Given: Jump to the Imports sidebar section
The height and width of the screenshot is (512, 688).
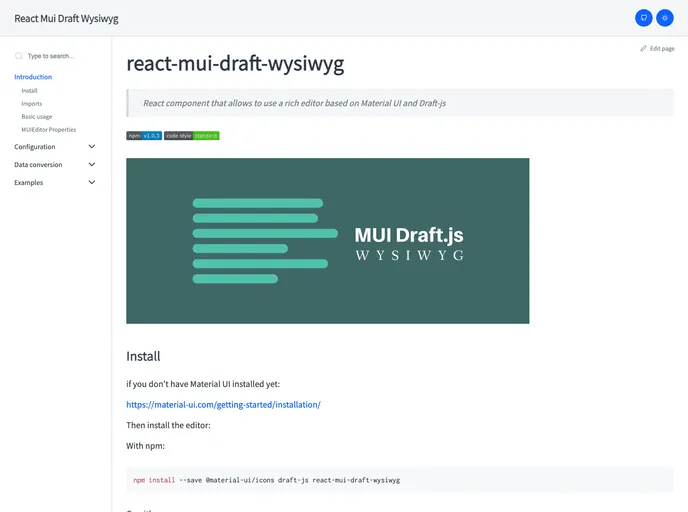Looking at the screenshot, I should [x=32, y=104].
